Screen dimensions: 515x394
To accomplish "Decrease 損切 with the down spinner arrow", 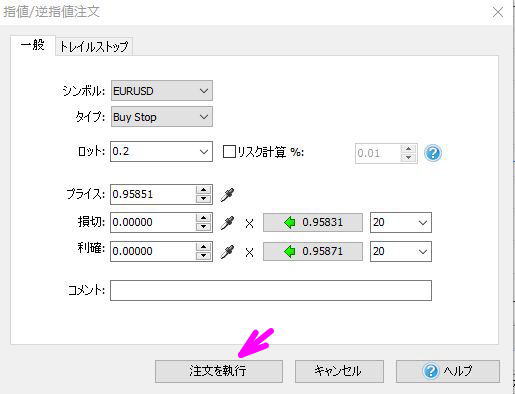I will coord(203,227).
